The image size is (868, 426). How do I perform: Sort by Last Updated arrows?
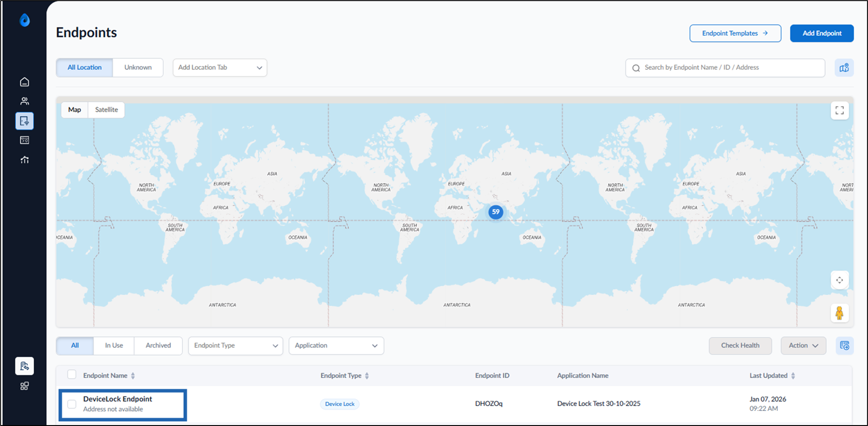(x=793, y=375)
